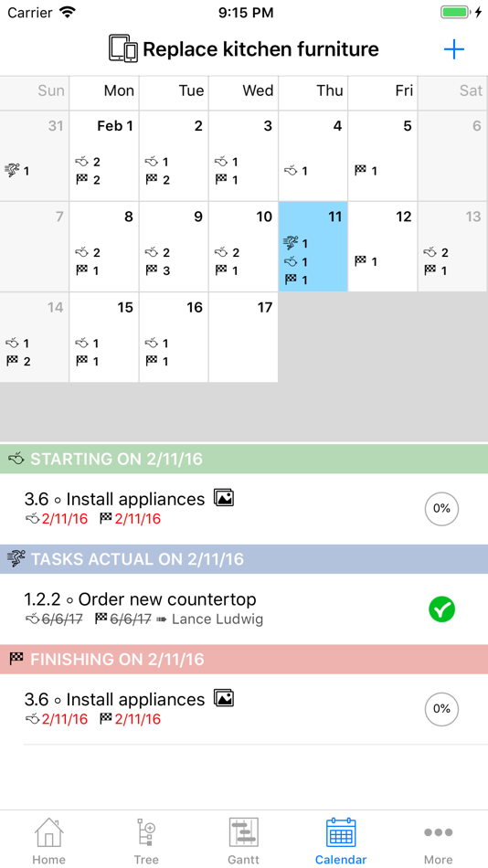Tap the running-man icon on day 11

tap(291, 243)
